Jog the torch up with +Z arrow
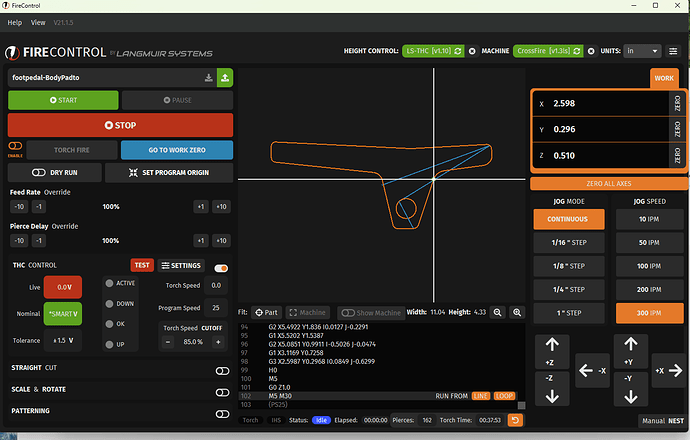Viewport: 690px width, 440px height. pos(553,350)
